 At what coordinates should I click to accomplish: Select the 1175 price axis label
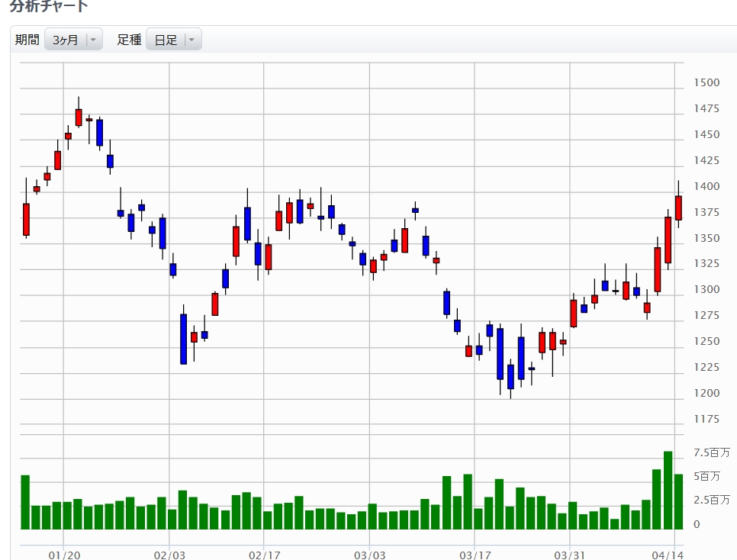tap(706, 419)
